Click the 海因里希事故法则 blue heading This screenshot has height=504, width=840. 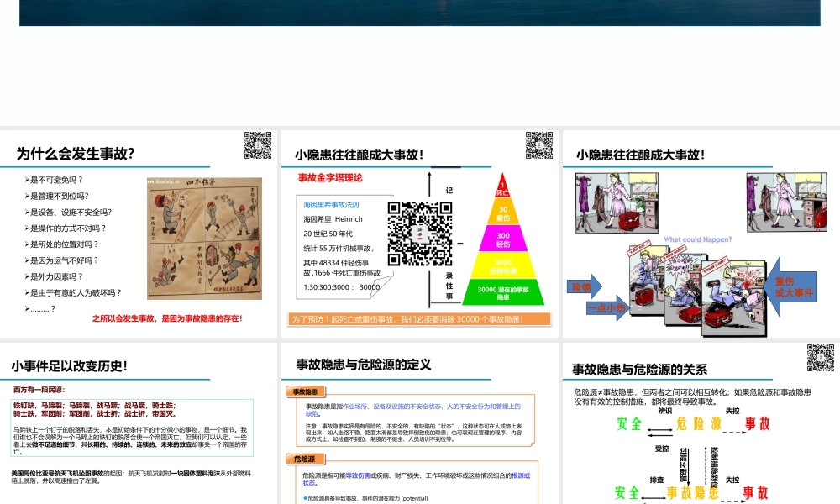pyautogui.click(x=331, y=204)
